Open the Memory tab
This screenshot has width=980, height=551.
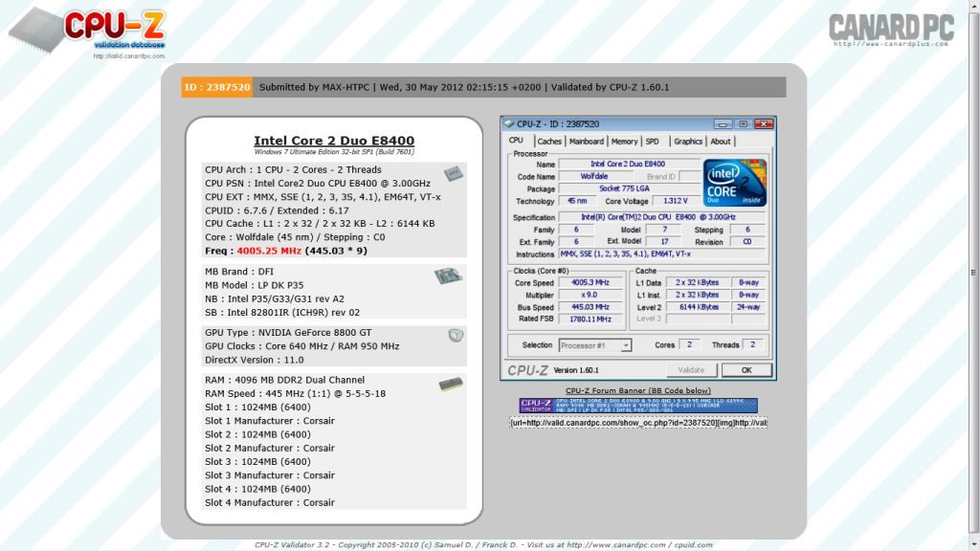click(624, 142)
